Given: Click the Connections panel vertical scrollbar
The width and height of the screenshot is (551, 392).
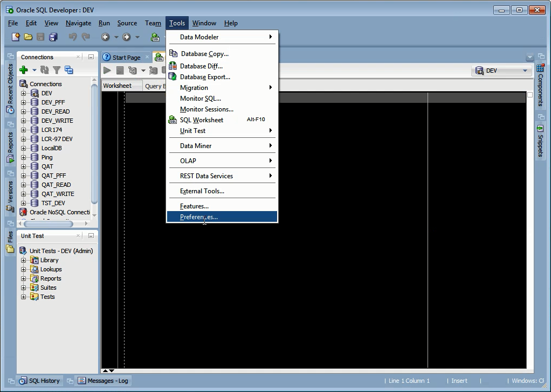Looking at the screenshot, I should pyautogui.click(x=94, y=144).
